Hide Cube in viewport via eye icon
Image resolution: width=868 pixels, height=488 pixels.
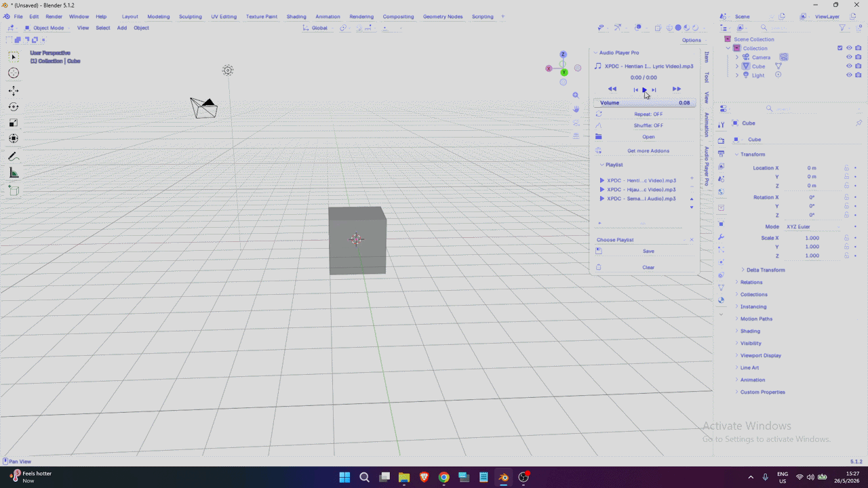[x=849, y=66]
